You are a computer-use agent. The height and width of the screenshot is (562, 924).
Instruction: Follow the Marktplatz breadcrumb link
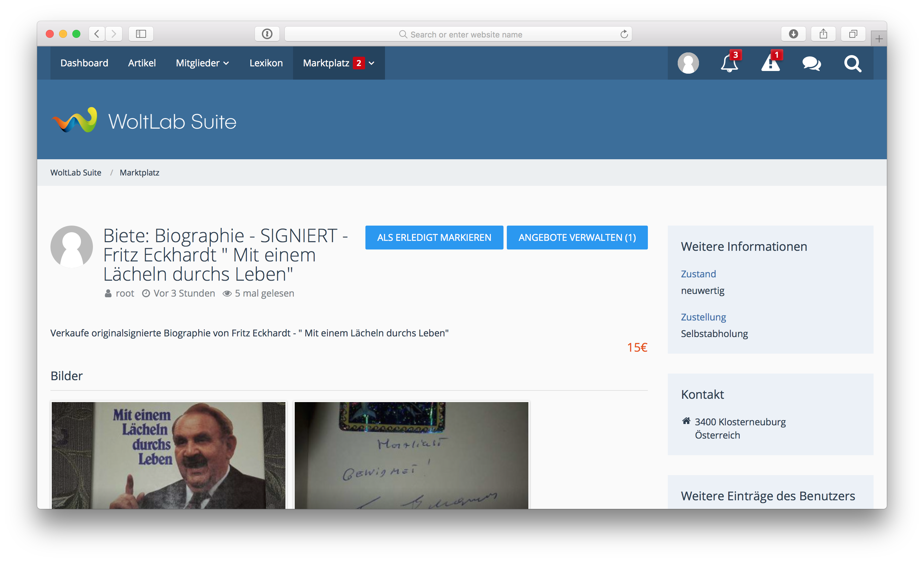[x=139, y=173]
